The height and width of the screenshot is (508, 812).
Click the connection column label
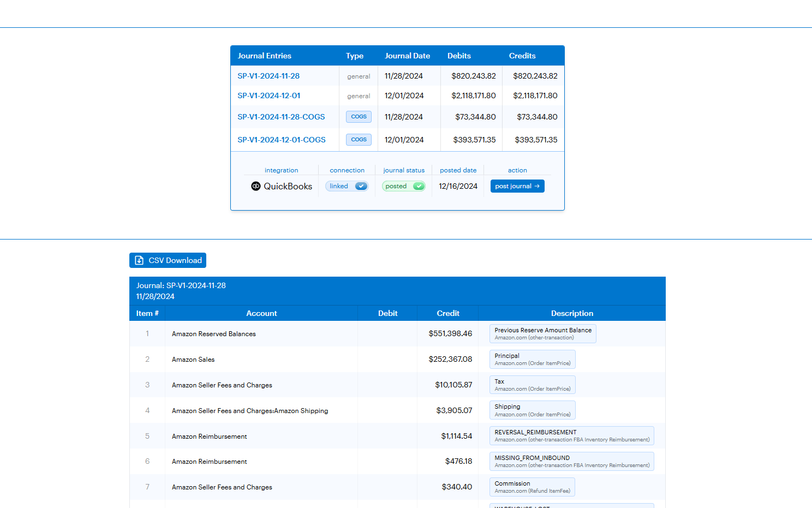coord(347,170)
